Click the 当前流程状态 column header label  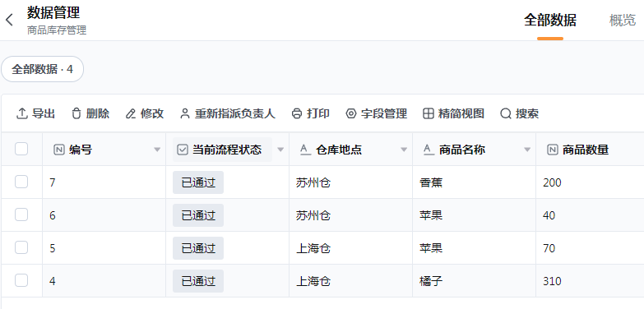pos(227,150)
